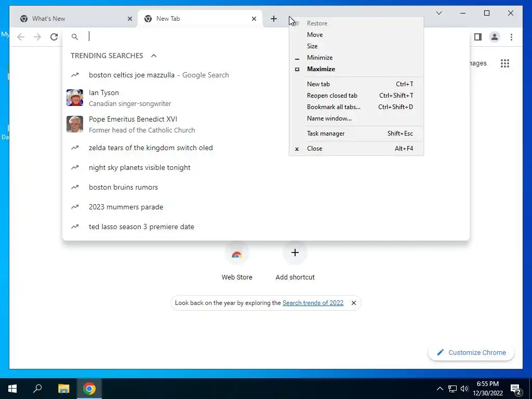532x399 pixels.
Task: Click the browser back arrow
Action: [x=21, y=37]
